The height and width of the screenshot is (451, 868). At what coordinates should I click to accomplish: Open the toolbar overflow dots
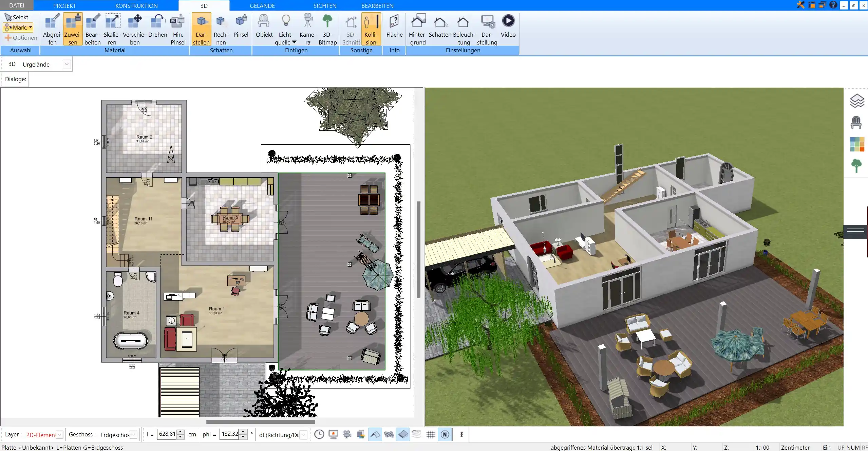(461, 434)
